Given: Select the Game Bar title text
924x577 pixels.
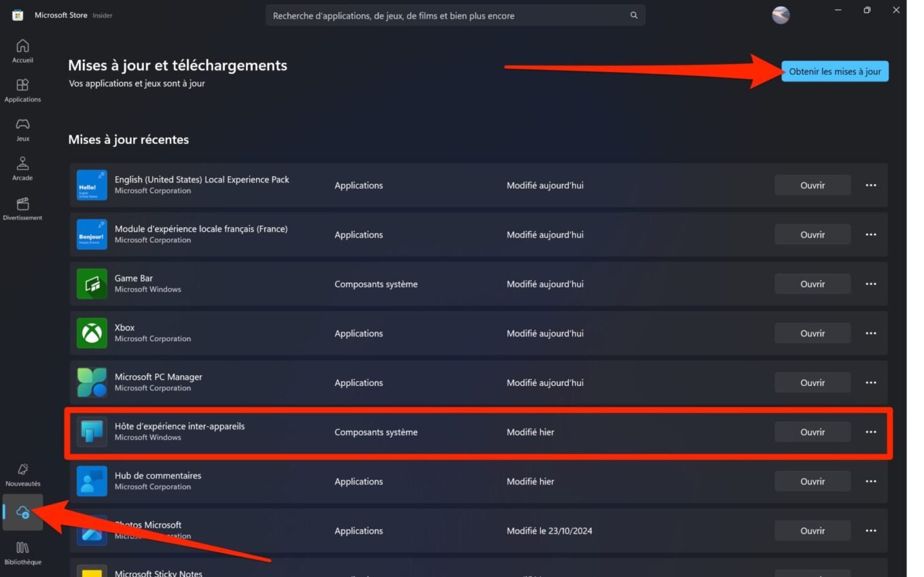Looking at the screenshot, I should pyautogui.click(x=133, y=278).
